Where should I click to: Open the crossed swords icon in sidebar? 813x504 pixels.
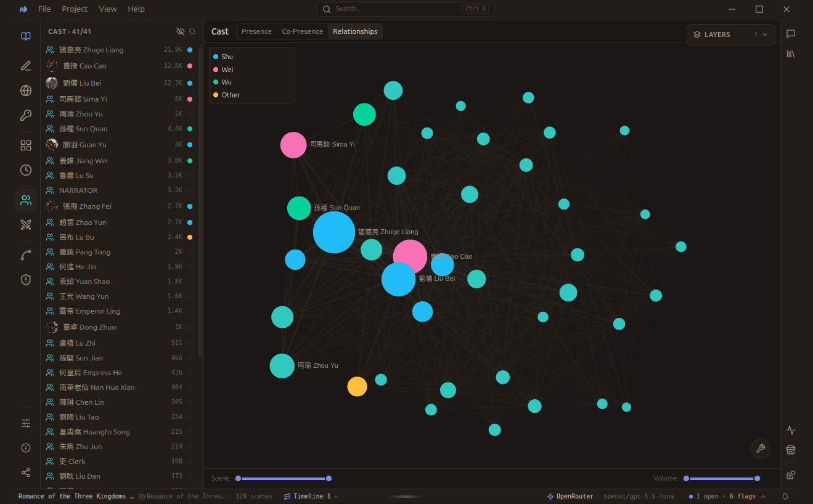pyautogui.click(x=26, y=225)
